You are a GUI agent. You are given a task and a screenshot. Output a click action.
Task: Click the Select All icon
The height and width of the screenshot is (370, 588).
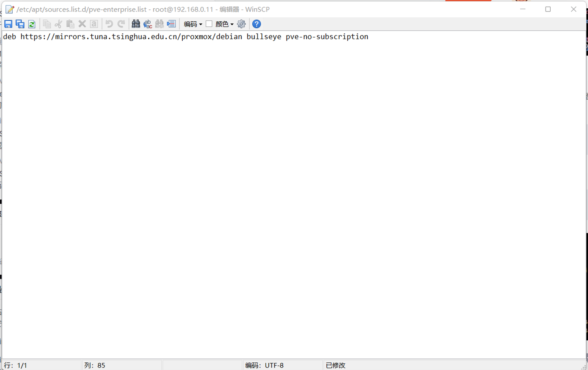[94, 24]
